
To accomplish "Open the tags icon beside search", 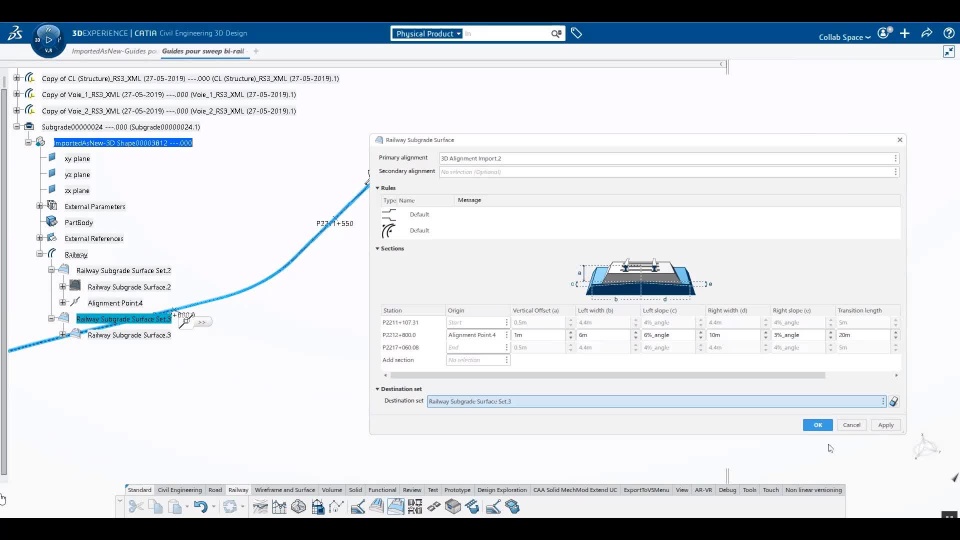I will click(x=576, y=33).
